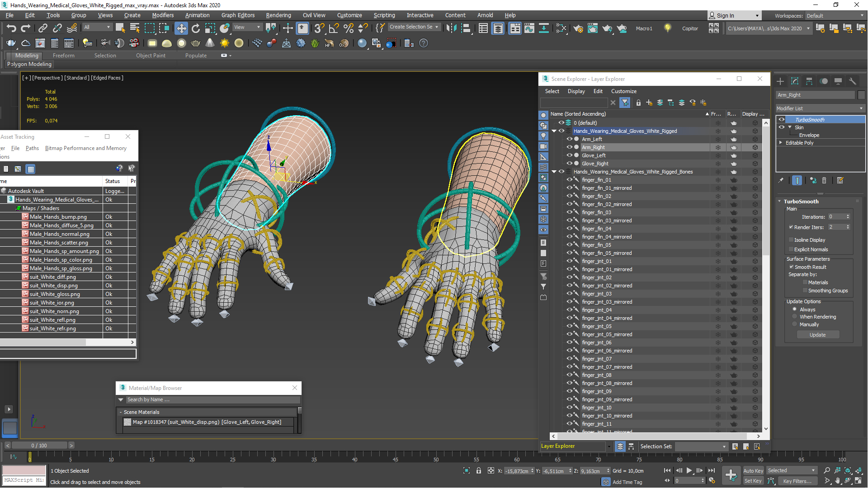Click the lock icon in Scene Explorer toolbar
This screenshot has width=868, height=488.
tap(638, 103)
